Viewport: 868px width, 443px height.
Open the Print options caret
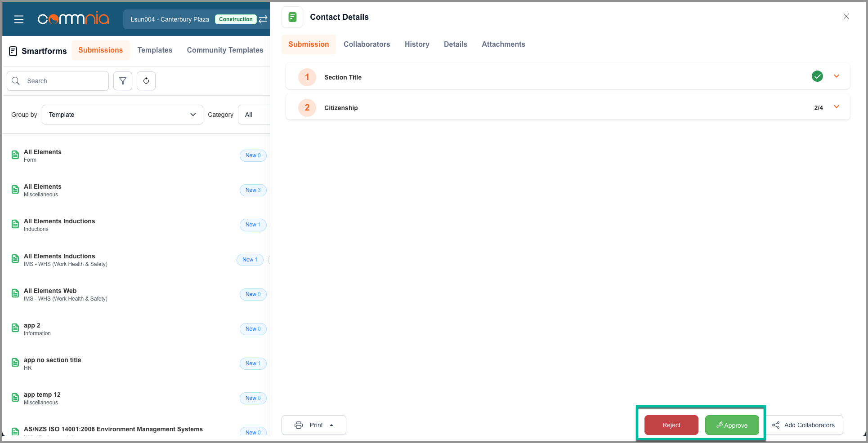[x=331, y=425]
